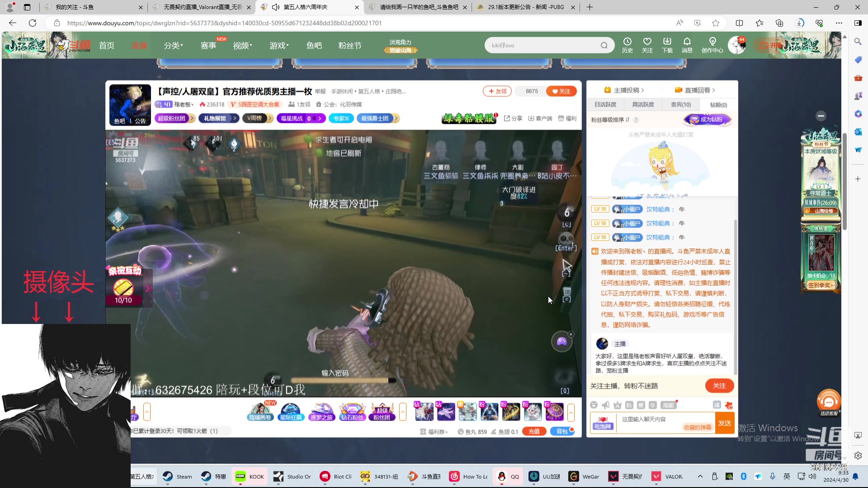Open Steam from the taskbar

[x=177, y=476]
